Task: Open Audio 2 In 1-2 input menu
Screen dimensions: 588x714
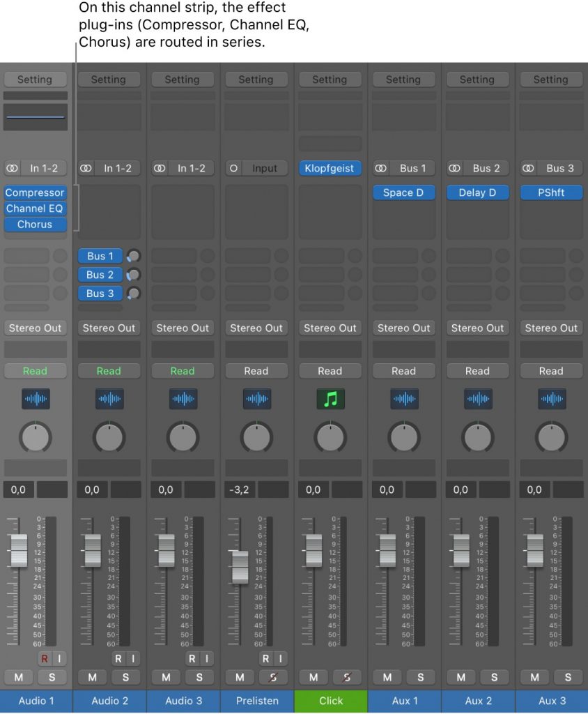Action: point(118,168)
